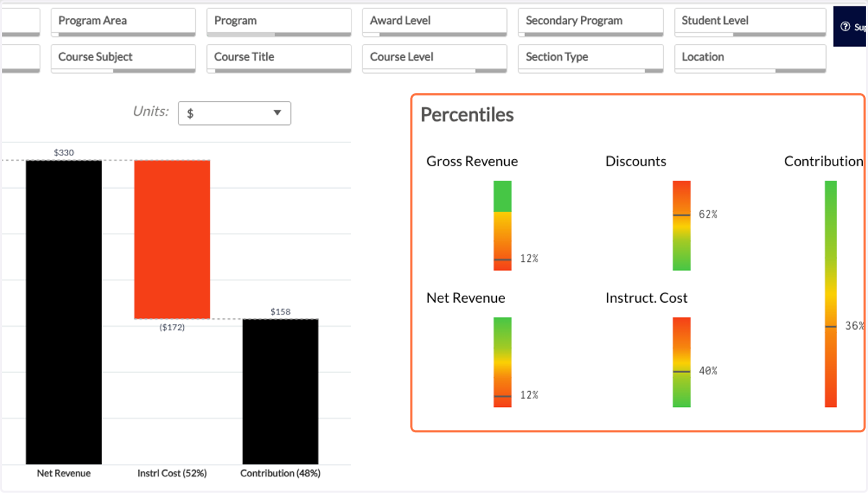Click the Percentiles heading

(x=467, y=114)
